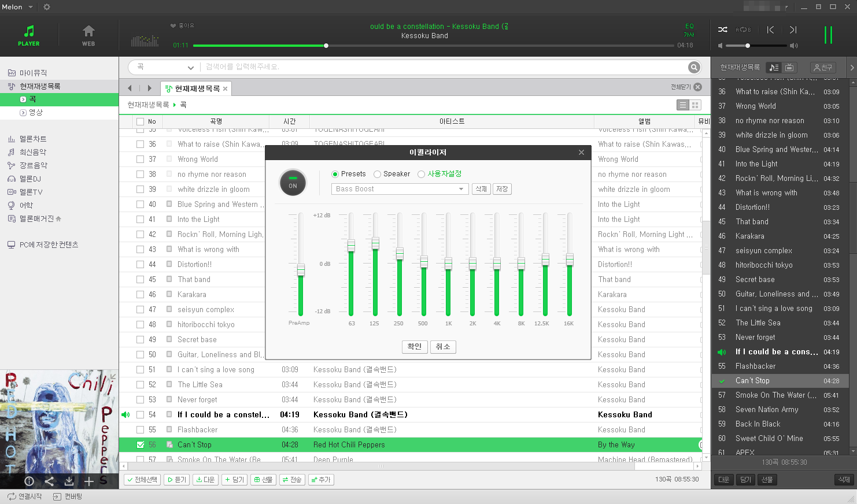Enable A-B repeat section icon
The image size is (857, 504).
coord(743,29)
